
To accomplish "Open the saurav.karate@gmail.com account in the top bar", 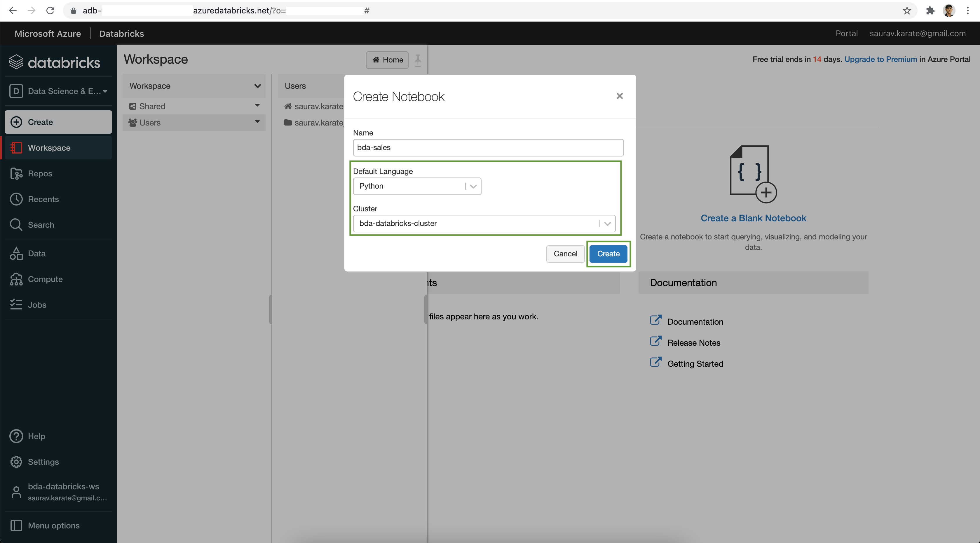I will (x=917, y=34).
